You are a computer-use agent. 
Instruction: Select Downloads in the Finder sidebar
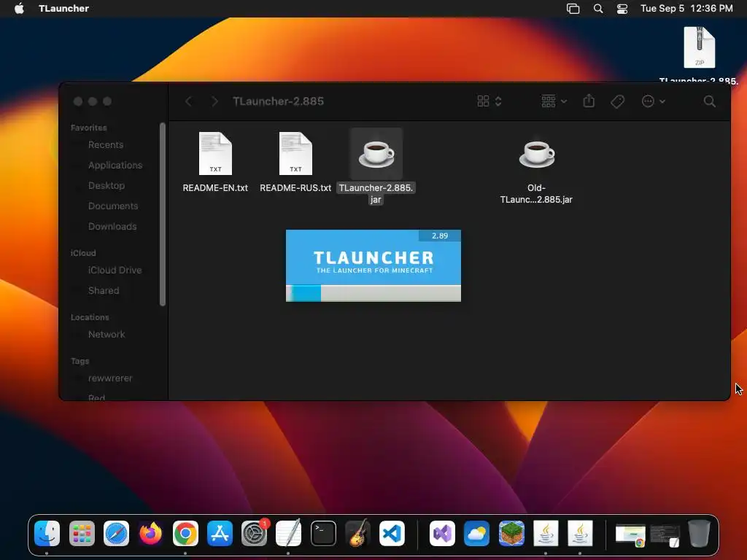pyautogui.click(x=112, y=227)
